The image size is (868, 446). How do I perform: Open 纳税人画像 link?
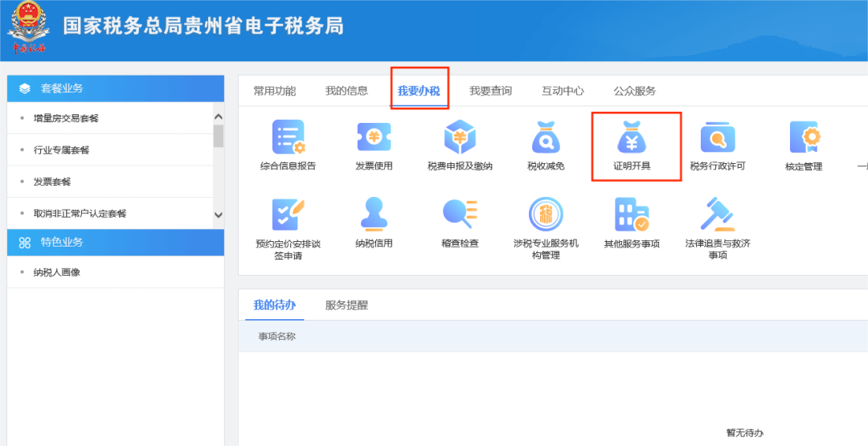pyautogui.click(x=56, y=272)
